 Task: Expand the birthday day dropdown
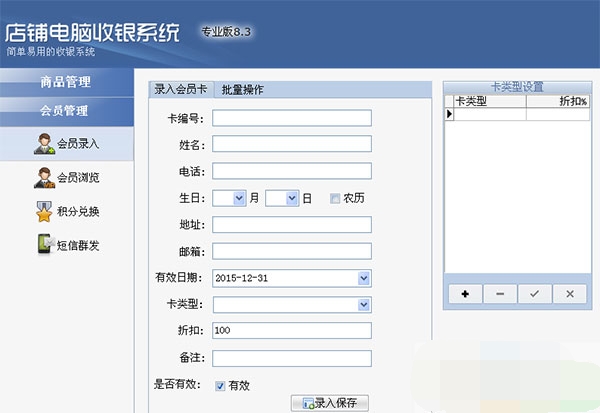292,198
